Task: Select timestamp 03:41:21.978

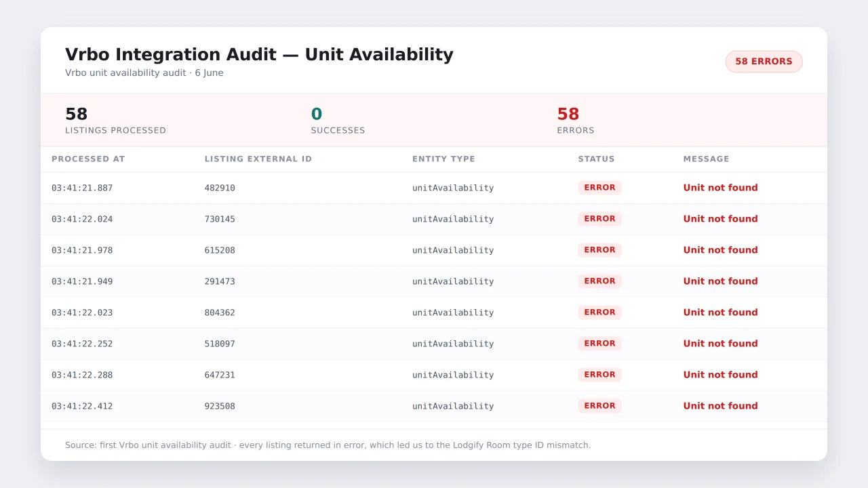Action: 82,250
